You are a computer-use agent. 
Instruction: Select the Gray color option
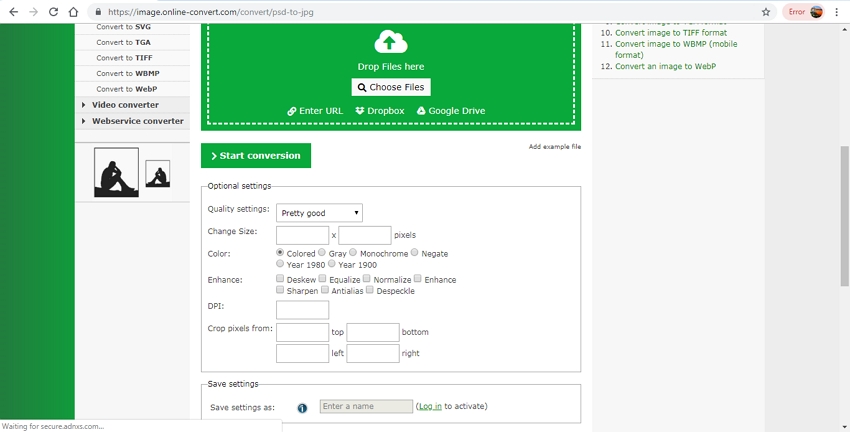point(322,253)
